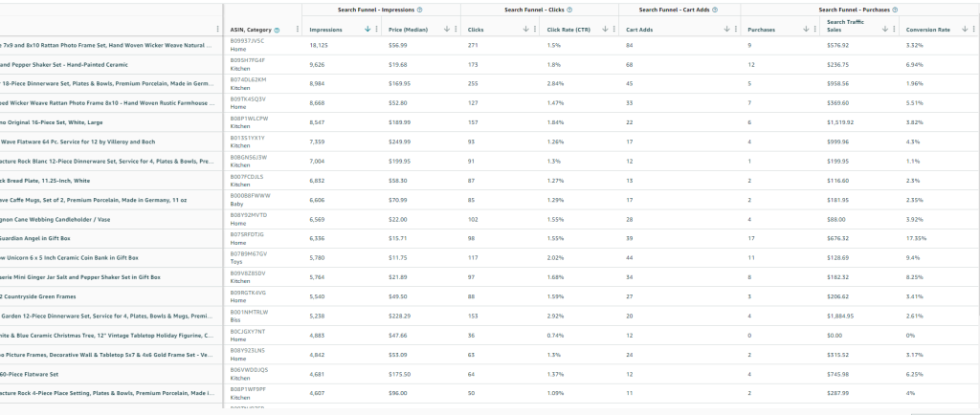Sort Cart Adds column using arrow icon

[x=728, y=30]
